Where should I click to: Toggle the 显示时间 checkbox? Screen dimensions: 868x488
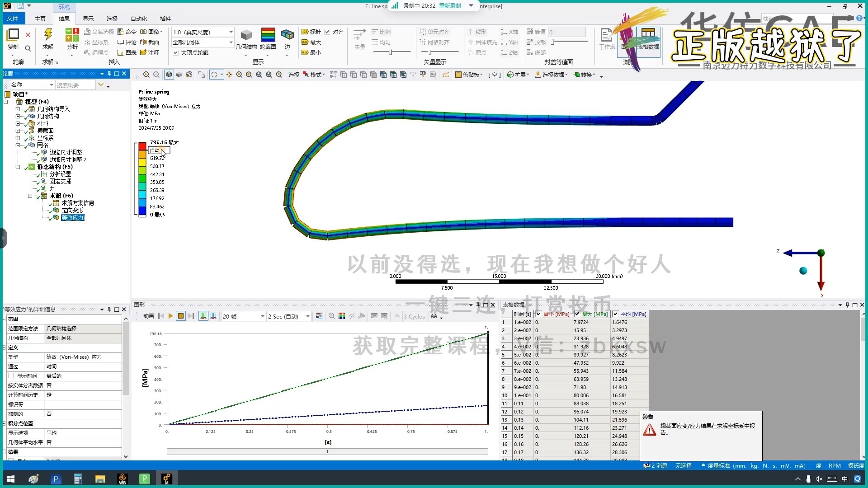11,376
